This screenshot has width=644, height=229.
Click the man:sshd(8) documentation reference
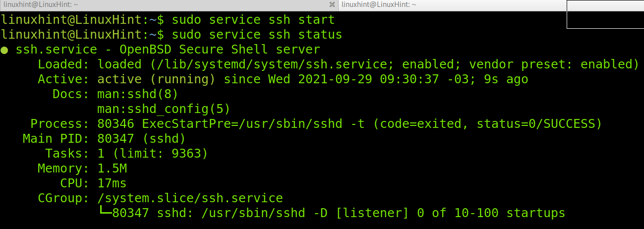pyautogui.click(x=137, y=94)
